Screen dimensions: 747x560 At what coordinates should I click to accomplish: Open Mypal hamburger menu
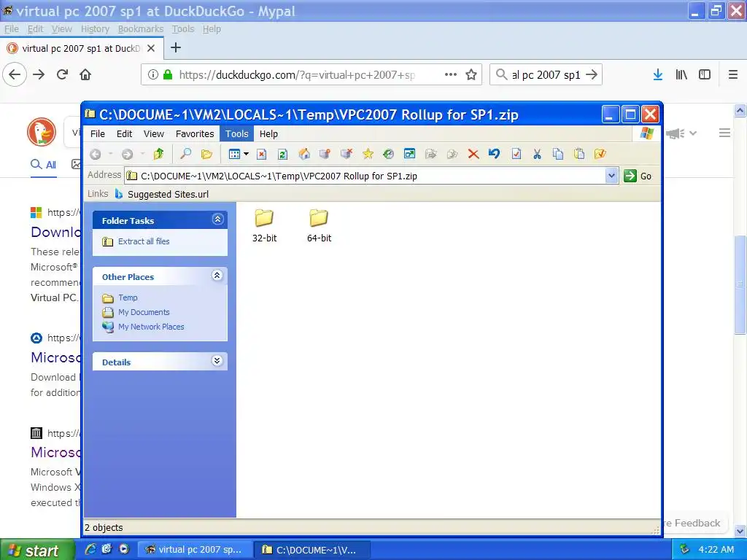(x=733, y=75)
